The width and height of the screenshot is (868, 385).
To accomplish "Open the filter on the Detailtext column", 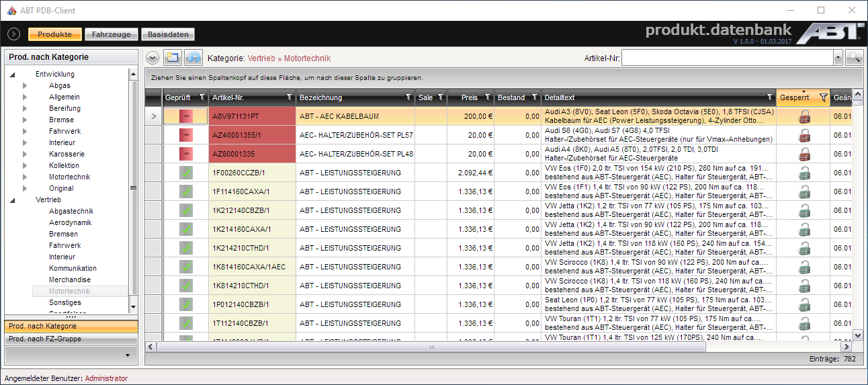I will click(770, 97).
